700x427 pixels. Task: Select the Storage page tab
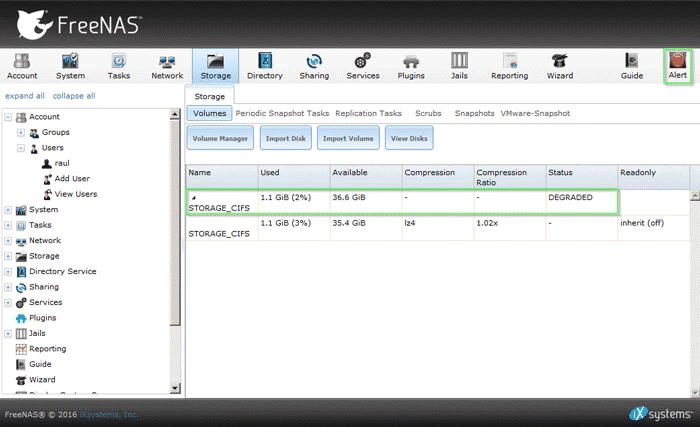[x=209, y=96]
